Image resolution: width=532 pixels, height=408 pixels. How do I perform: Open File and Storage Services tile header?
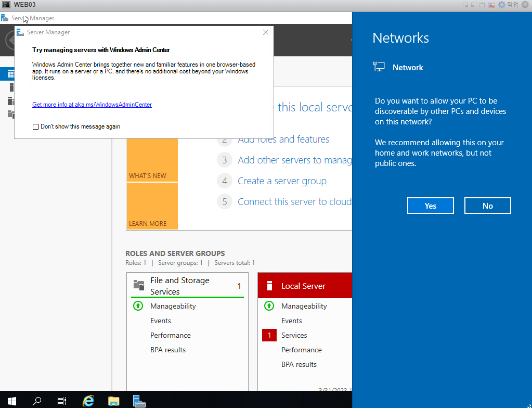(187, 286)
